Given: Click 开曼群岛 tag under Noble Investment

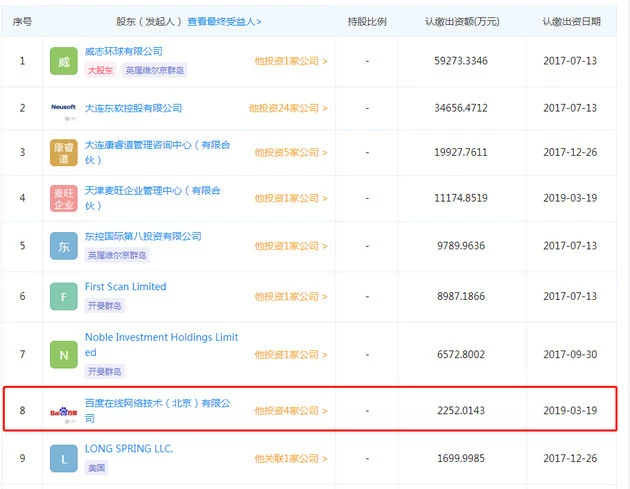Looking at the screenshot, I should (104, 371).
